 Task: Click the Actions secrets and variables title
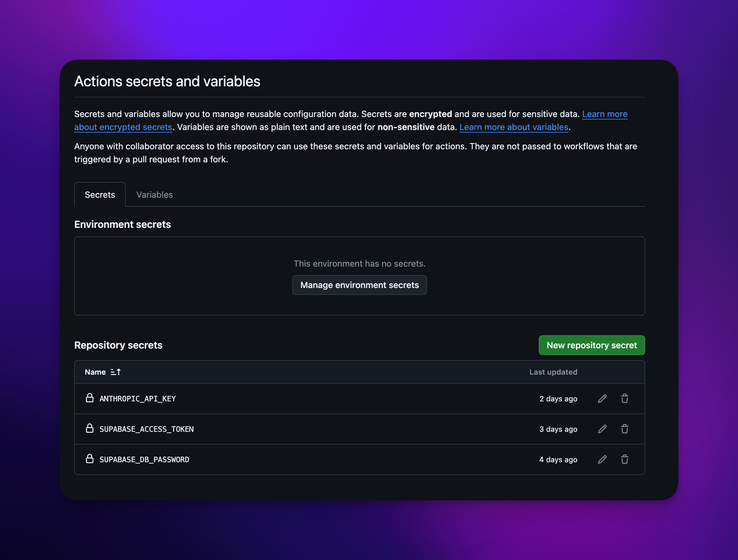pos(167,81)
